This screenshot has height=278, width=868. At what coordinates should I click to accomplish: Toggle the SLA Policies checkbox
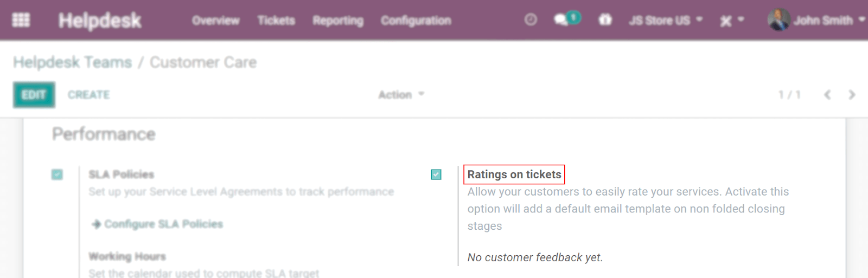click(57, 174)
